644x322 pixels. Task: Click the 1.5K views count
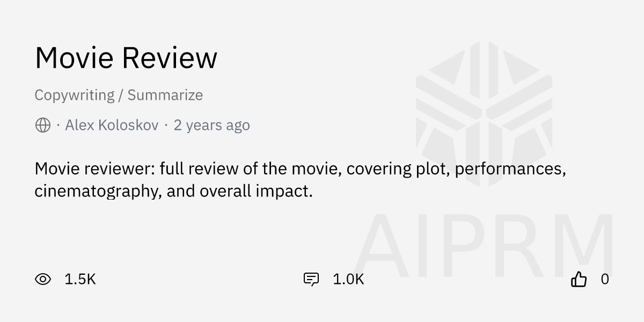pos(80,279)
